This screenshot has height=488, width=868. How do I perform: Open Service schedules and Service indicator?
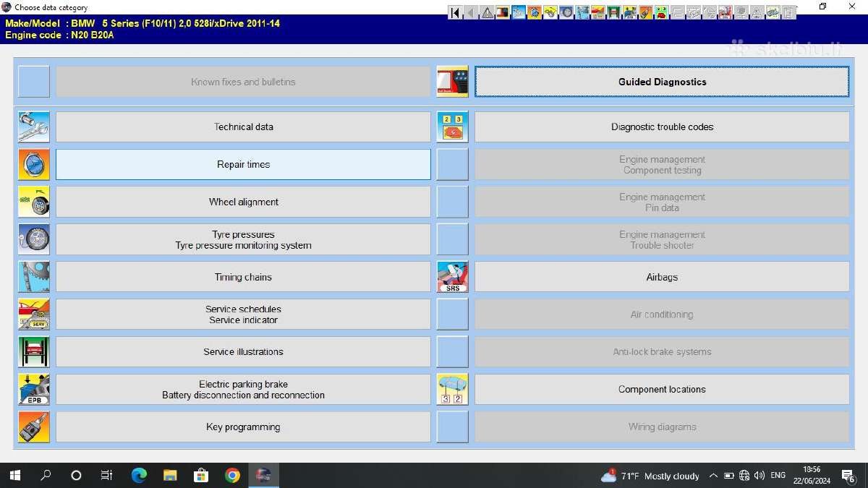tap(243, 314)
